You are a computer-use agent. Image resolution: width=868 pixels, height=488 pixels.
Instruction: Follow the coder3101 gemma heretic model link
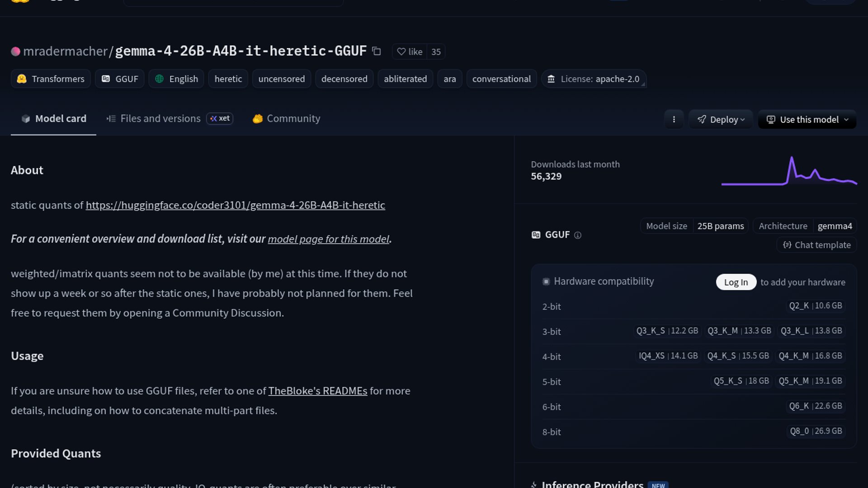(x=235, y=205)
